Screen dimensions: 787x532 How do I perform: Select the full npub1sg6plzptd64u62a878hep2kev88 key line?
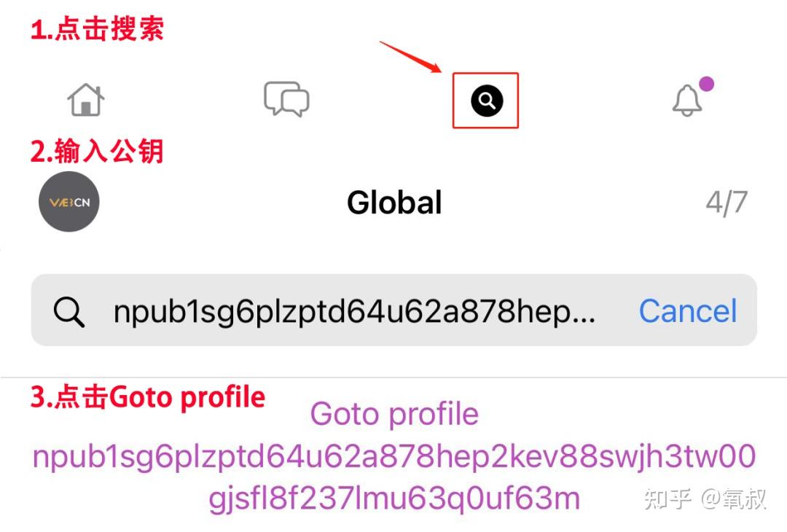point(394,457)
